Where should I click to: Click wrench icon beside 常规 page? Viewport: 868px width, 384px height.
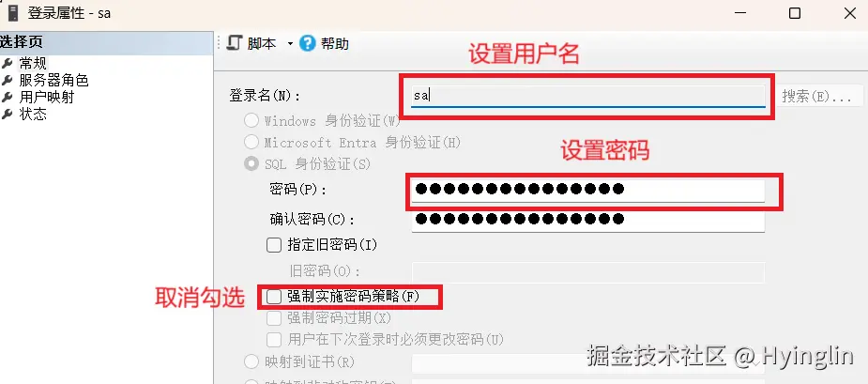click(x=8, y=63)
